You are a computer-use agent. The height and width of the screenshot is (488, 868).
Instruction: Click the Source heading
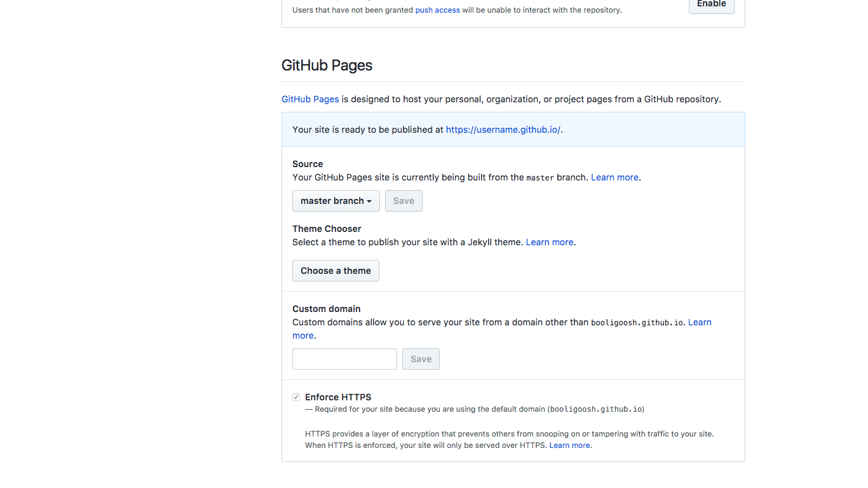pos(308,164)
